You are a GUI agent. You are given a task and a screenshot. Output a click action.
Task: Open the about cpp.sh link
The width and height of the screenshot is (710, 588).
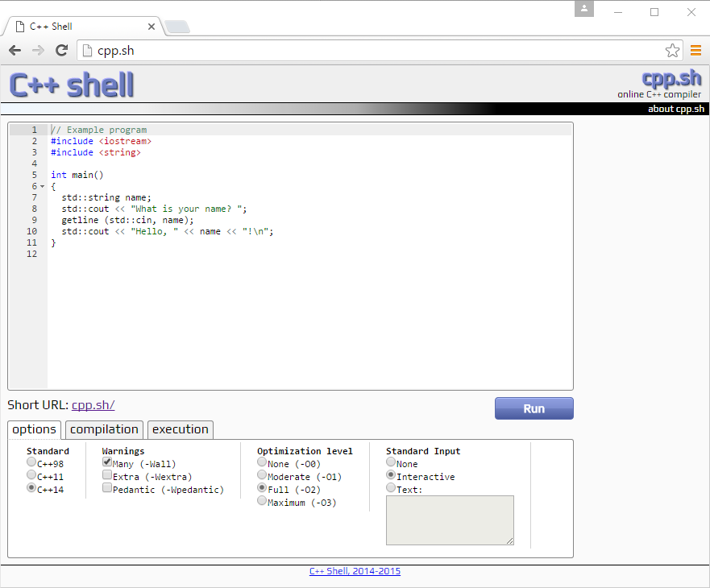(675, 109)
